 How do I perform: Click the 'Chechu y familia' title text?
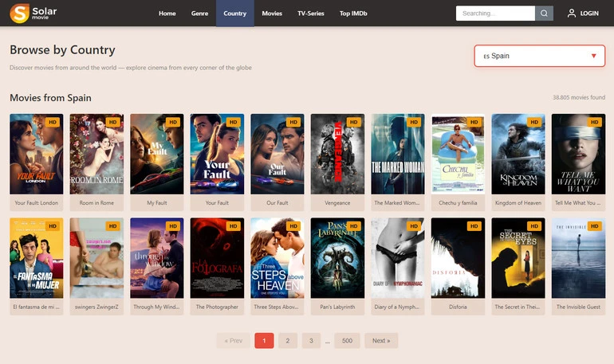coord(459,203)
